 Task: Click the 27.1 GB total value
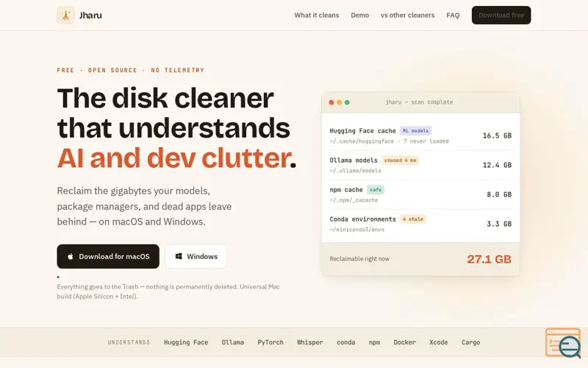[489, 259]
